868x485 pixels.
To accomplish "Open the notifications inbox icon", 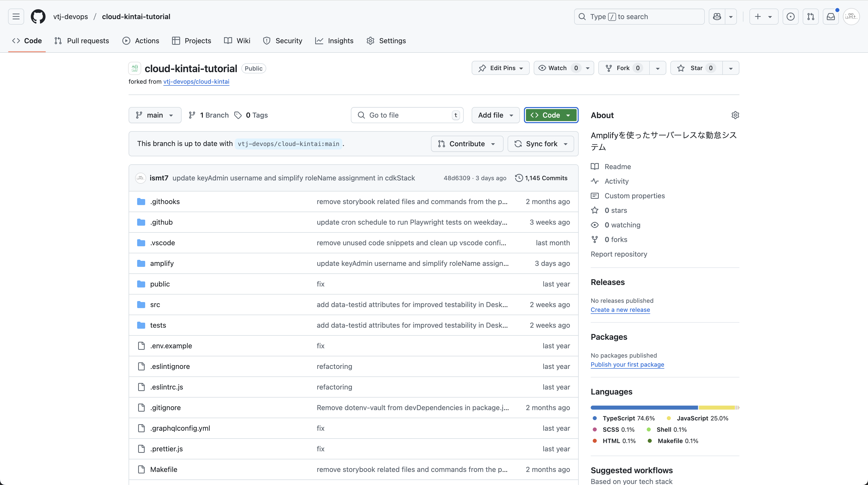I will 831,17.
